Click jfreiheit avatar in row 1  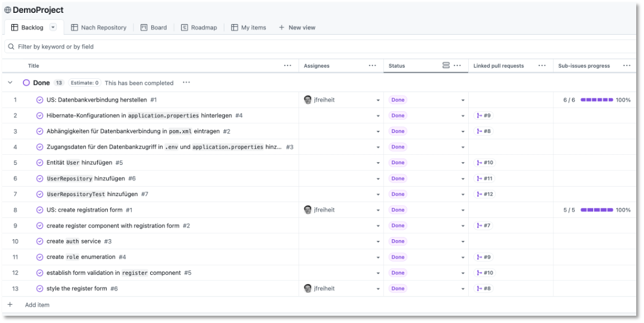point(307,99)
